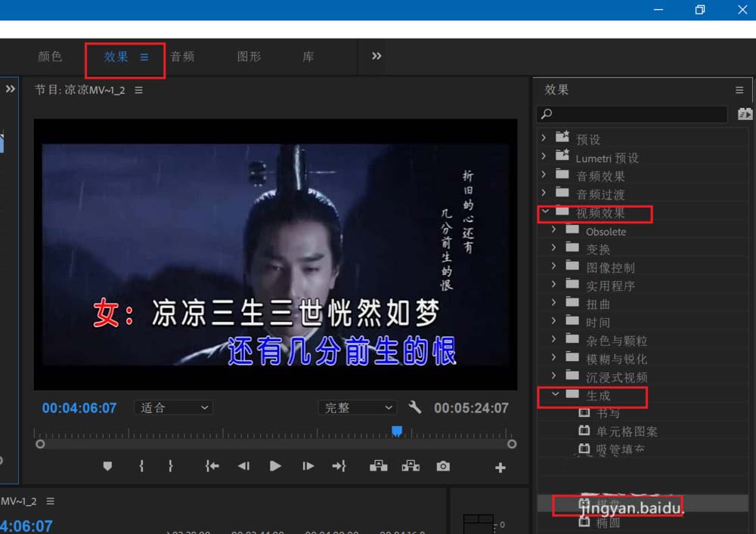The width and height of the screenshot is (756, 534).
Task: Switch to the 音频 workspace tab
Action: click(x=182, y=57)
